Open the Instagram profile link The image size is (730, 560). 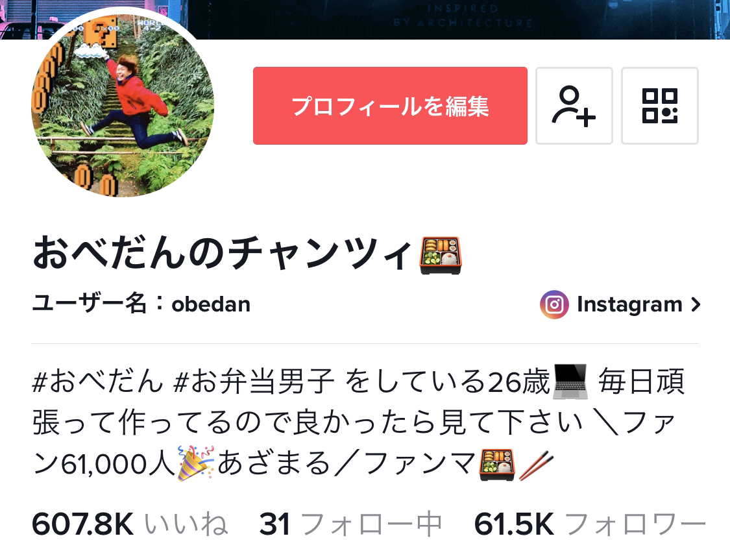(620, 304)
